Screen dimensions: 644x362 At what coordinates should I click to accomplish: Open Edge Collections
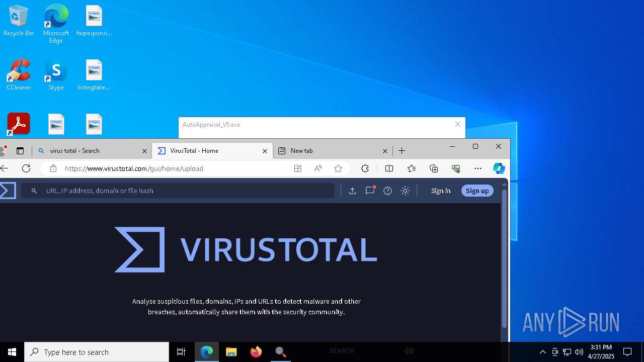click(x=434, y=168)
